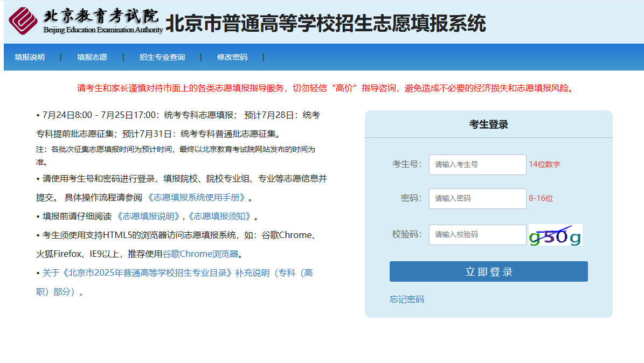This screenshot has width=644, height=363.
Task: Click the 北京市普通高等学校招生志愿填报系统 title
Action: click(x=325, y=23)
